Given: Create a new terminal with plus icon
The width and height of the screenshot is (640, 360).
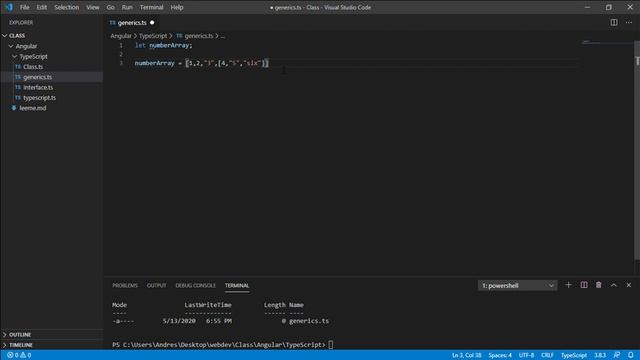Looking at the screenshot, I should click(568, 285).
